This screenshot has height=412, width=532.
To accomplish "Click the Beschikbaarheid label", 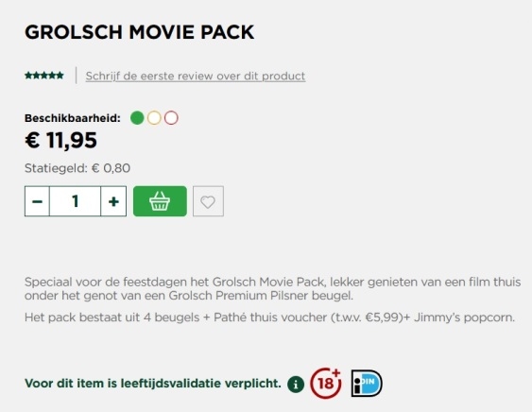I will point(73,118).
